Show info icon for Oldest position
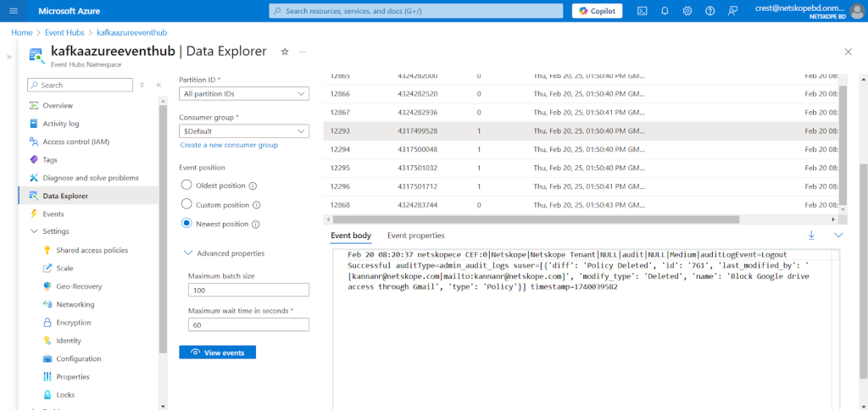Image resolution: width=868 pixels, height=410 pixels. (x=253, y=186)
